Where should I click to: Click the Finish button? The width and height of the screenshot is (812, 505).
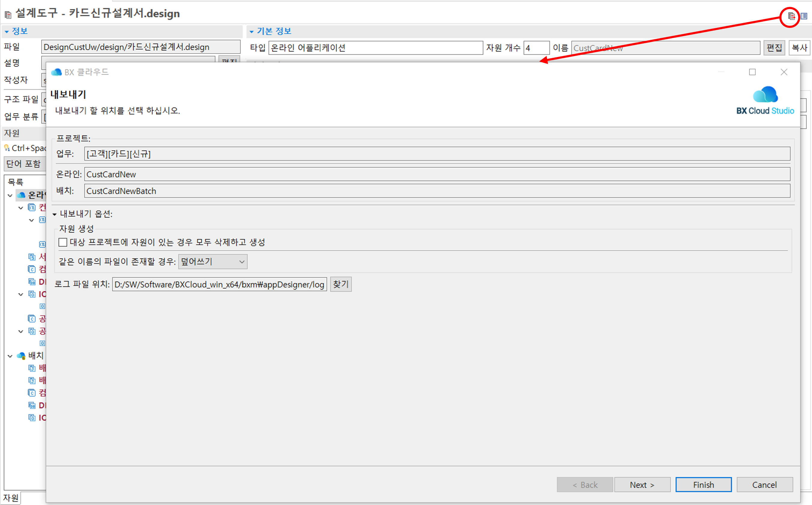point(703,485)
